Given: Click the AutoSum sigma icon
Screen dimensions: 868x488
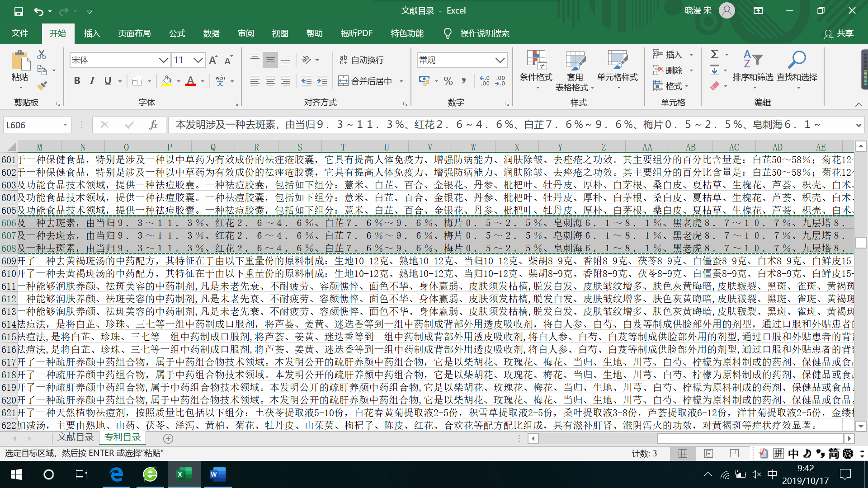Looking at the screenshot, I should [714, 54].
